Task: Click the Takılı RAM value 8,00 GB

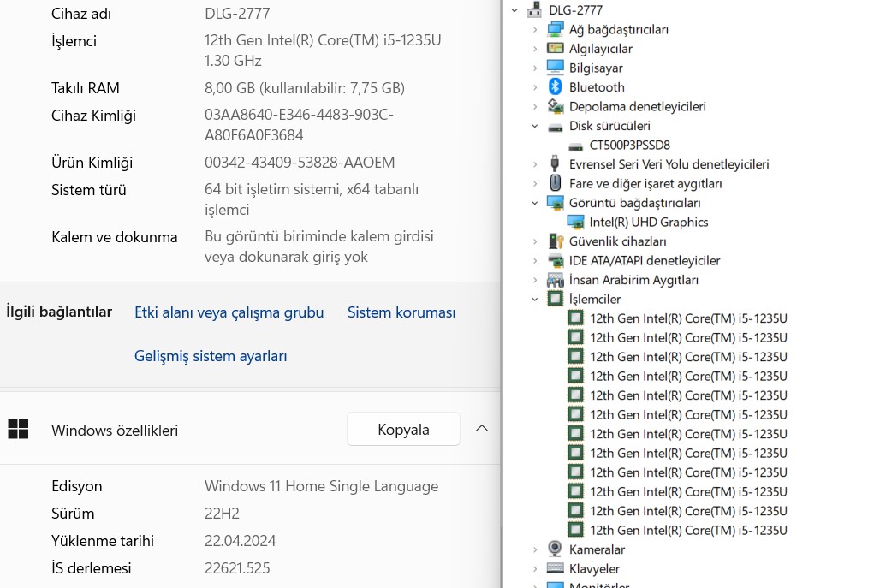Action: (x=305, y=88)
